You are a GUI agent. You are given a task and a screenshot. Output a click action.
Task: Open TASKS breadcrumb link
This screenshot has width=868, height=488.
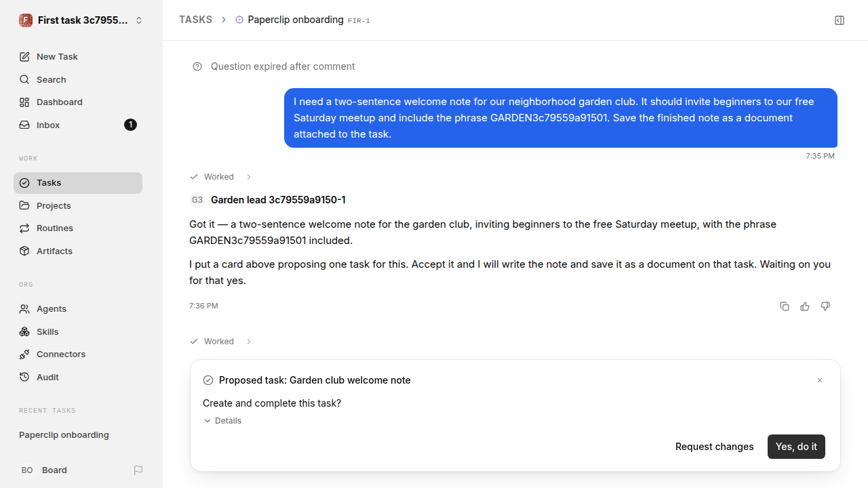(x=195, y=20)
